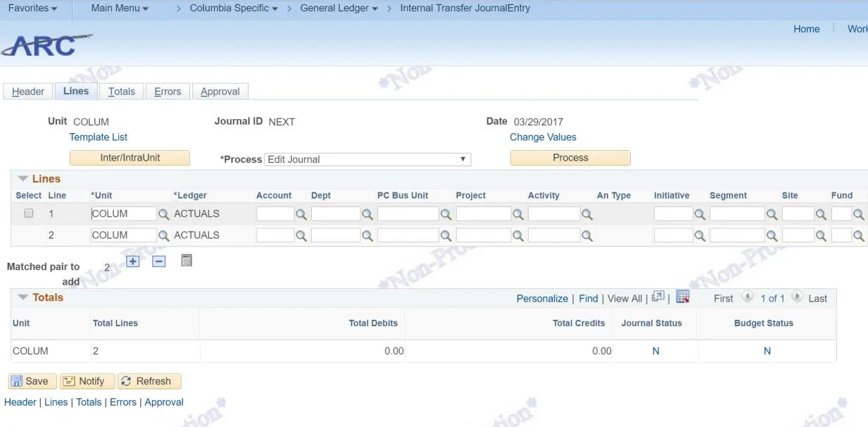Screen dimensions: 868x427
Task: Open Initiative lookup for line 2
Action: tap(700, 236)
